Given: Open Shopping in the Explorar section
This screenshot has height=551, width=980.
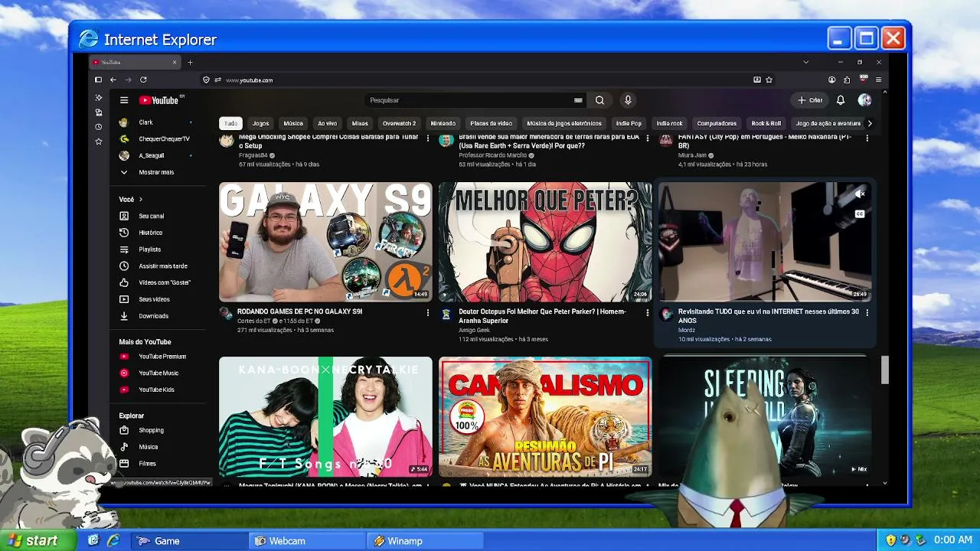Looking at the screenshot, I should 151,430.
